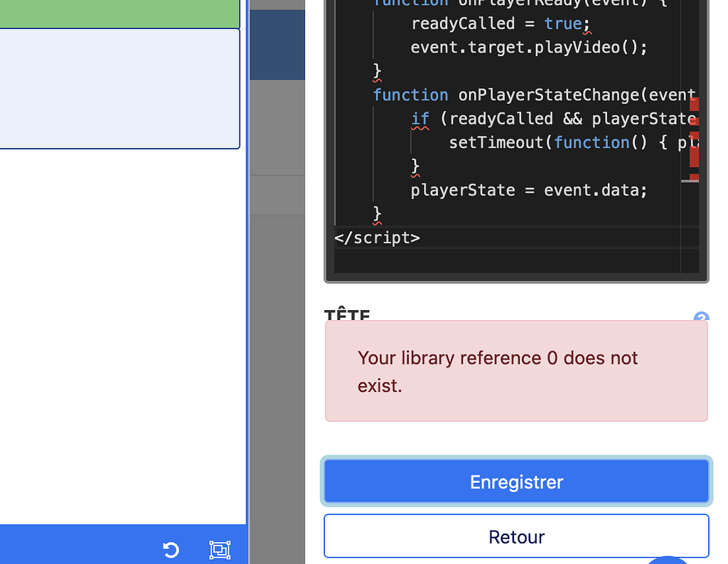
Task: Click the circular blue icon at bottom right
Action: click(667, 560)
